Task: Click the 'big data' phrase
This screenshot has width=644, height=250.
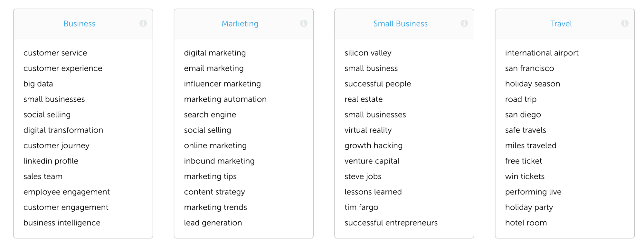Action: [x=38, y=84]
